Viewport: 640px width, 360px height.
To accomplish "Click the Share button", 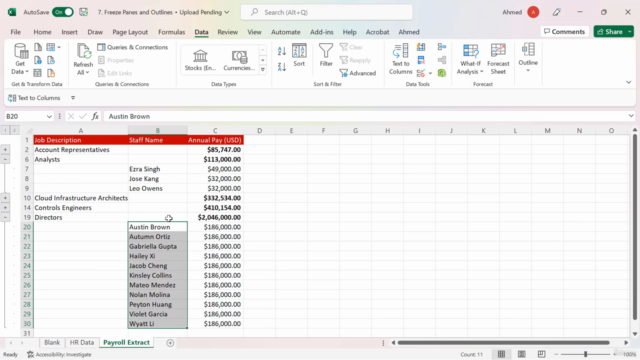I will pyautogui.click(x=610, y=32).
